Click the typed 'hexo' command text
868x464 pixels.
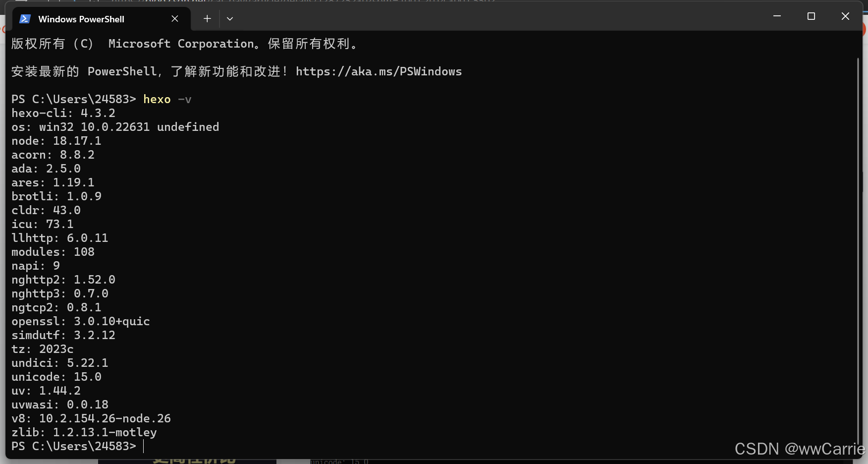click(157, 100)
